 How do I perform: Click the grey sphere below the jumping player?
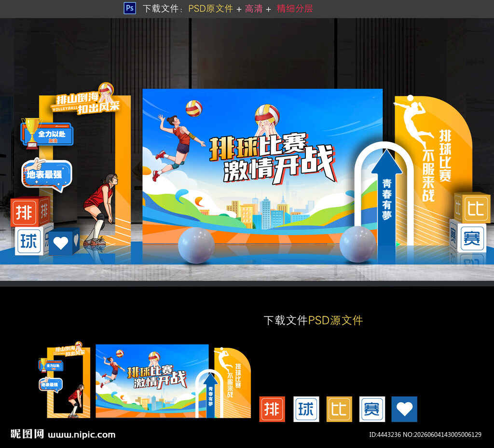pyautogui.click(x=196, y=244)
